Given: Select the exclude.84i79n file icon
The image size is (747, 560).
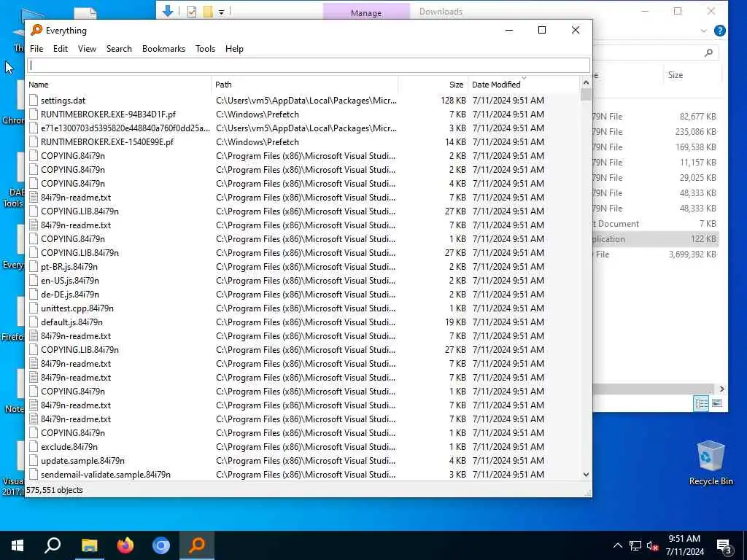Looking at the screenshot, I should (34, 446).
